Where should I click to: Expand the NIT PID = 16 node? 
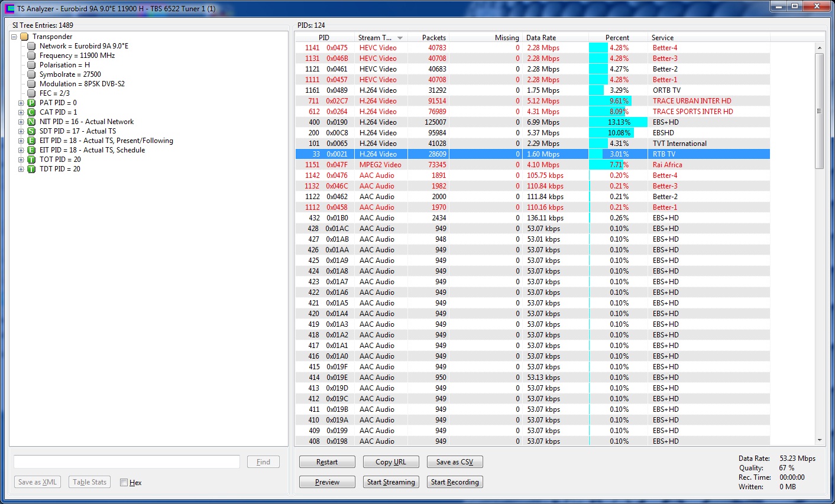pyautogui.click(x=21, y=122)
